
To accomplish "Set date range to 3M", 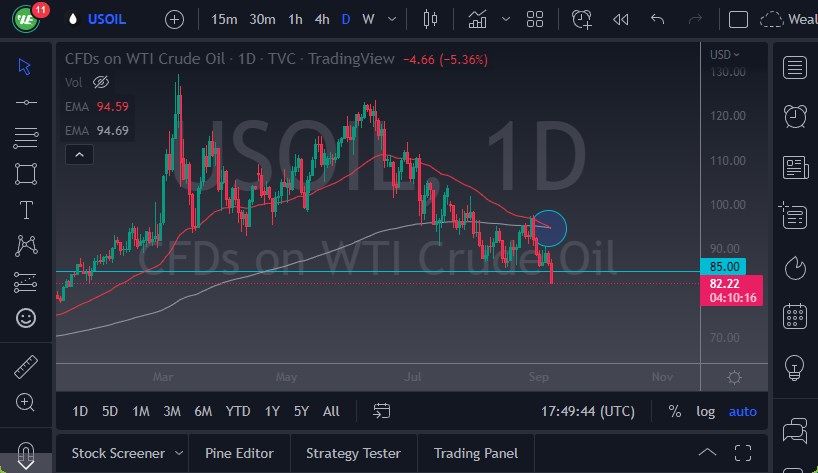I will point(172,411).
